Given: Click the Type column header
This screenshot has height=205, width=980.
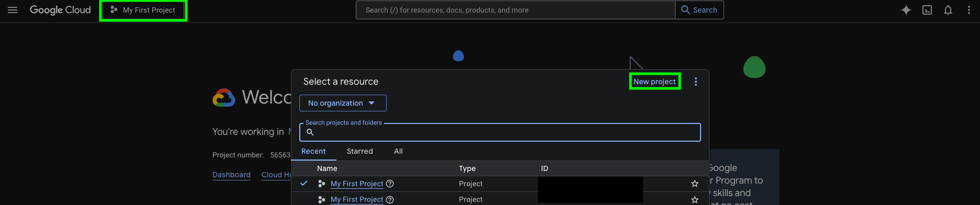Looking at the screenshot, I should (467, 168).
